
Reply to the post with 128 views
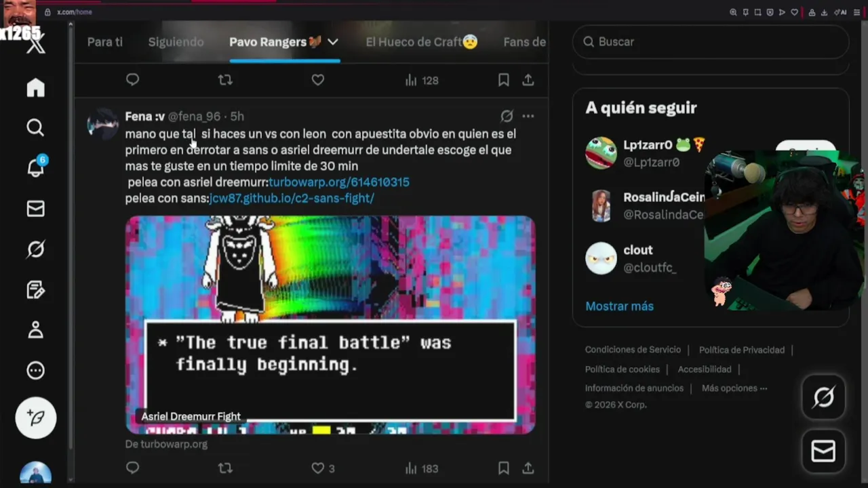(132, 80)
